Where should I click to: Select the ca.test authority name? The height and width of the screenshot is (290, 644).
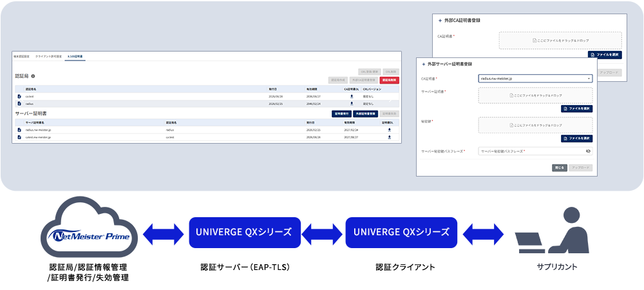coord(29,96)
